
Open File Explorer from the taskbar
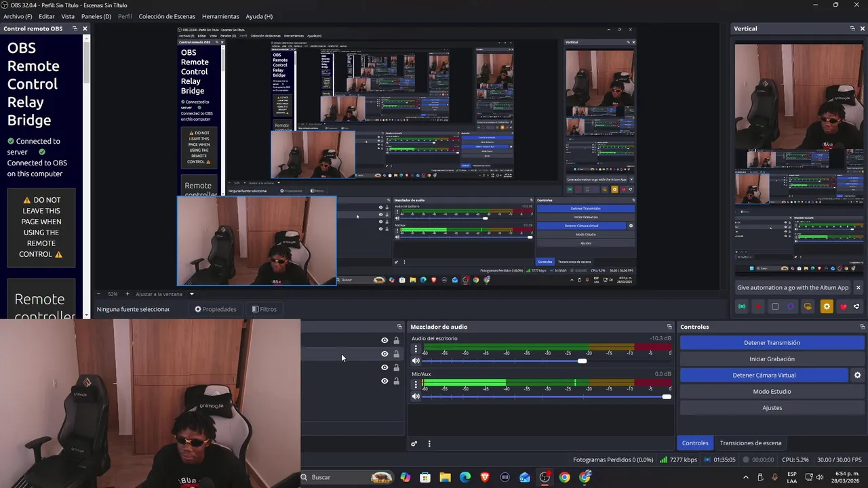[445, 477]
